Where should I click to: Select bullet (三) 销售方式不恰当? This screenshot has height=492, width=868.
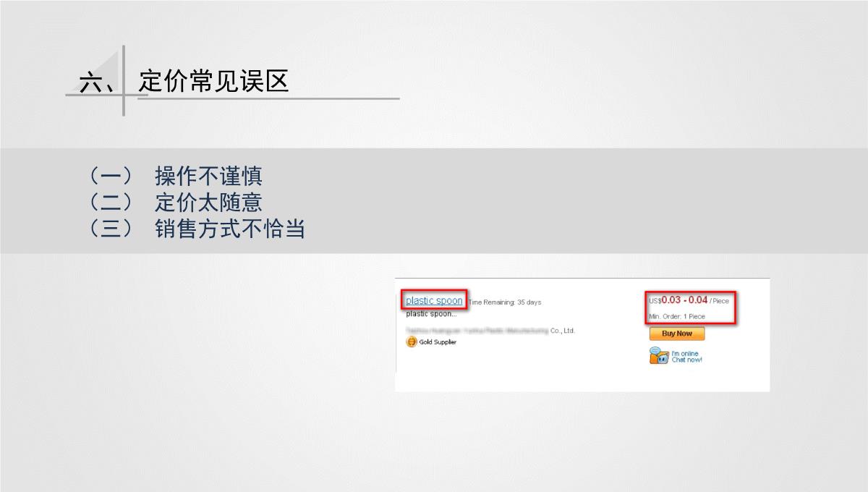195,229
